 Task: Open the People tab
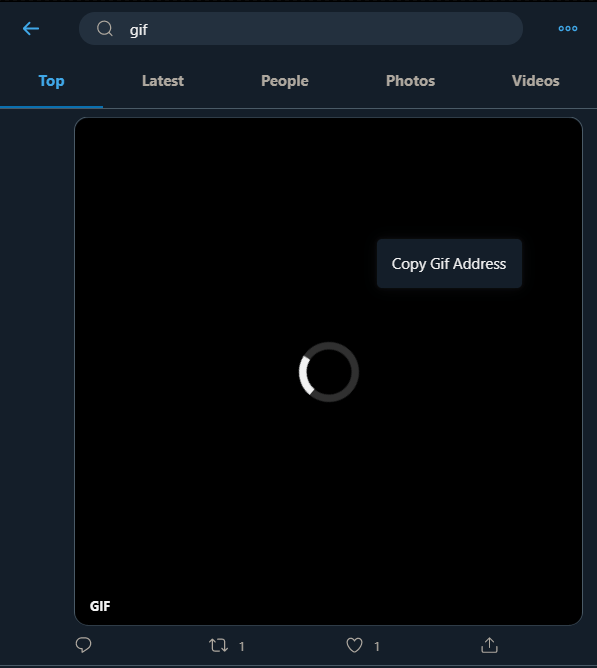pos(285,81)
